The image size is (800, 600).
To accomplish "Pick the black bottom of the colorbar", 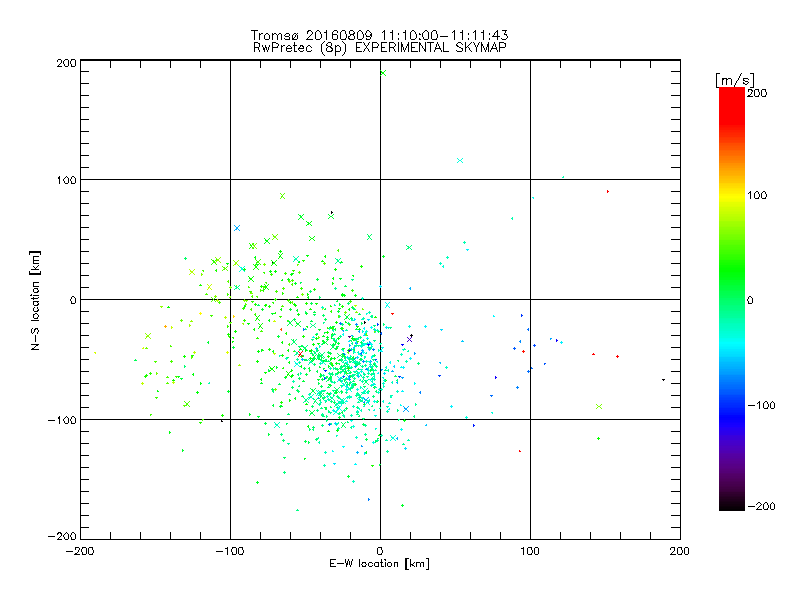I will (732, 505).
